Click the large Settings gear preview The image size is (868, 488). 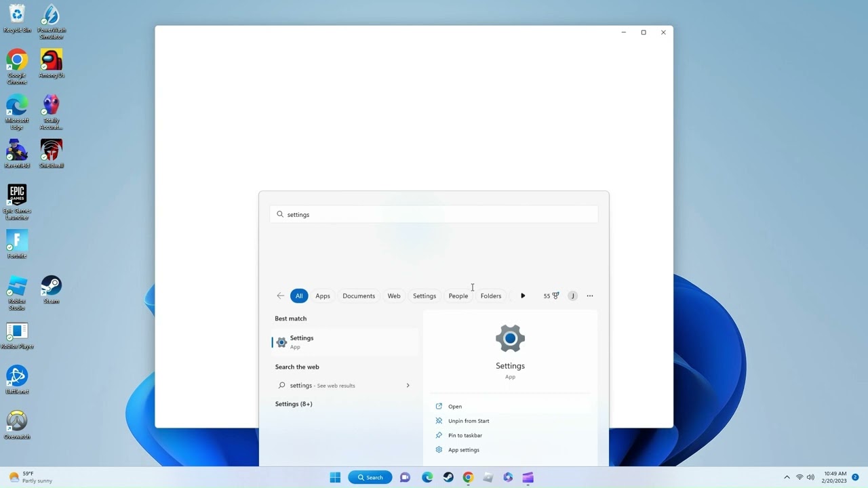pos(510,338)
